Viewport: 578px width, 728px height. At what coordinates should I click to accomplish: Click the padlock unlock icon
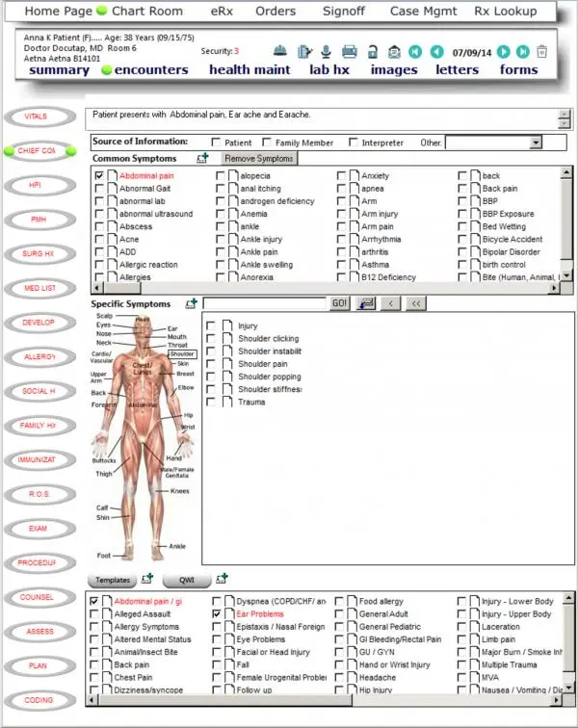[x=372, y=52]
